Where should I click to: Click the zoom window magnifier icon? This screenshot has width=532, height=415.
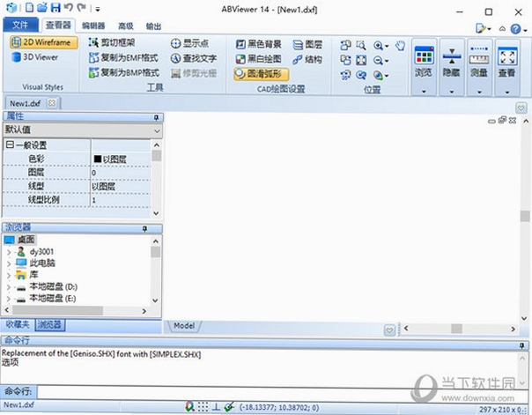click(x=361, y=46)
